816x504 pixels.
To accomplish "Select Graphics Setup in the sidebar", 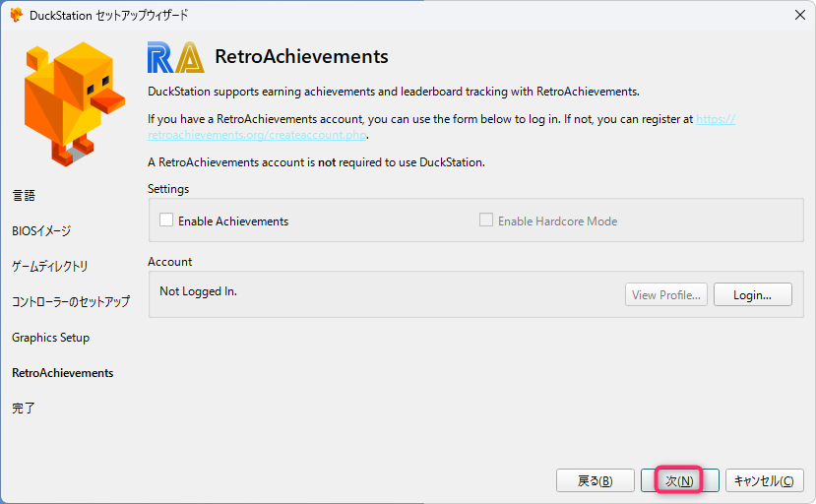I will [50, 338].
